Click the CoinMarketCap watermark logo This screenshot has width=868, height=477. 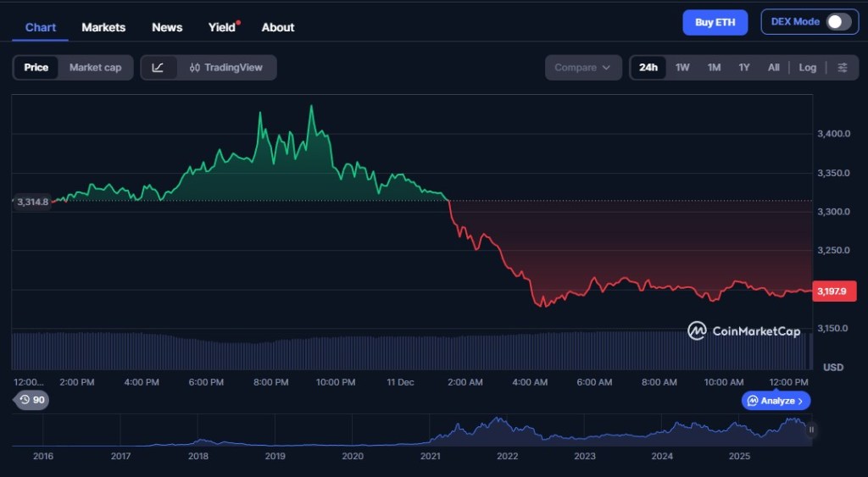743,330
